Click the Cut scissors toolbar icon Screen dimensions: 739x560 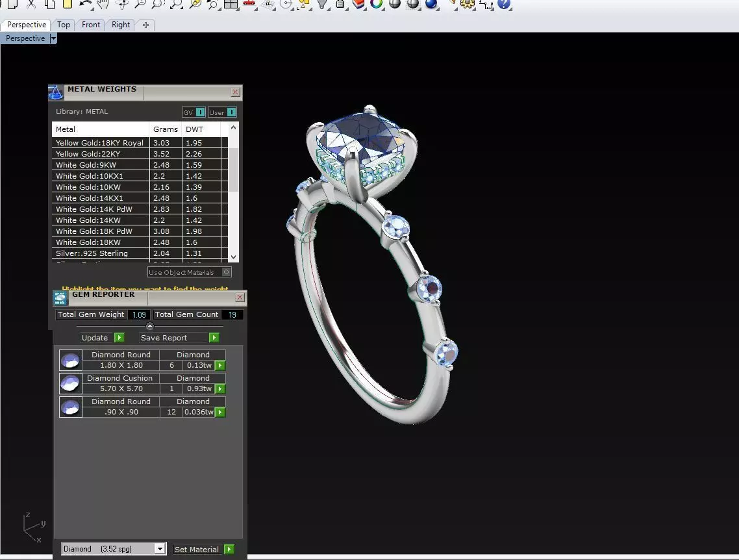pyautogui.click(x=31, y=5)
